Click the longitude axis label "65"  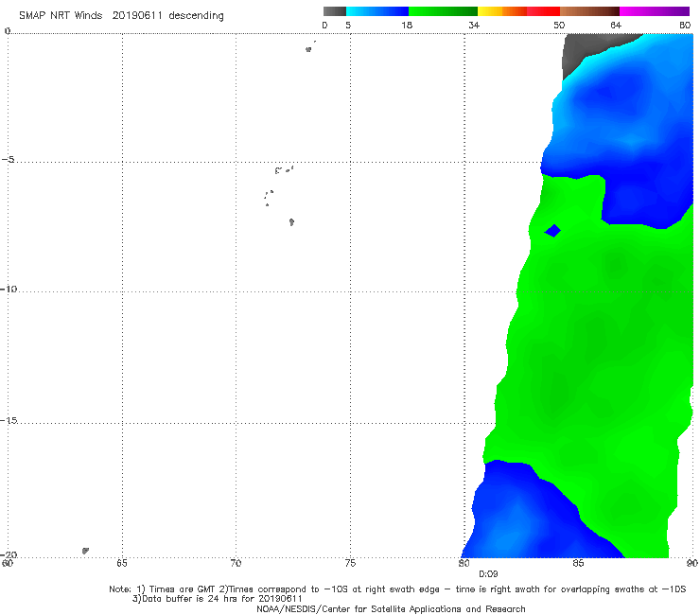[x=121, y=563]
